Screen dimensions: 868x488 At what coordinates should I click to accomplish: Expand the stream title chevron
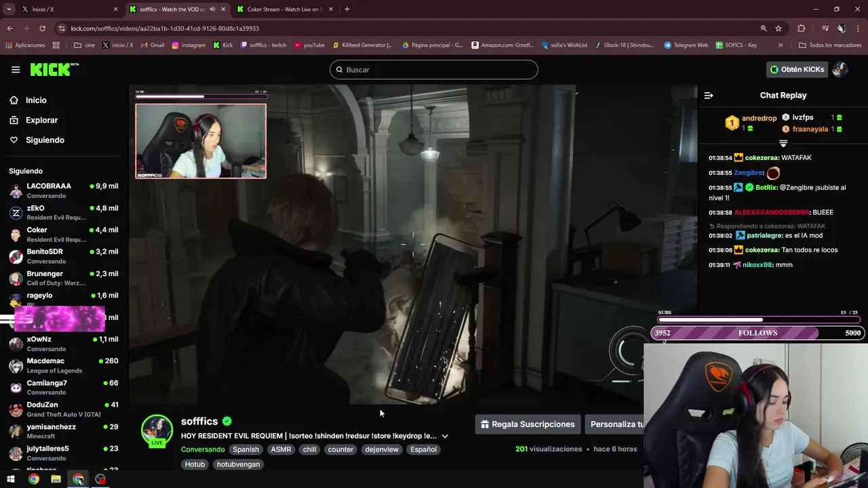(445, 436)
